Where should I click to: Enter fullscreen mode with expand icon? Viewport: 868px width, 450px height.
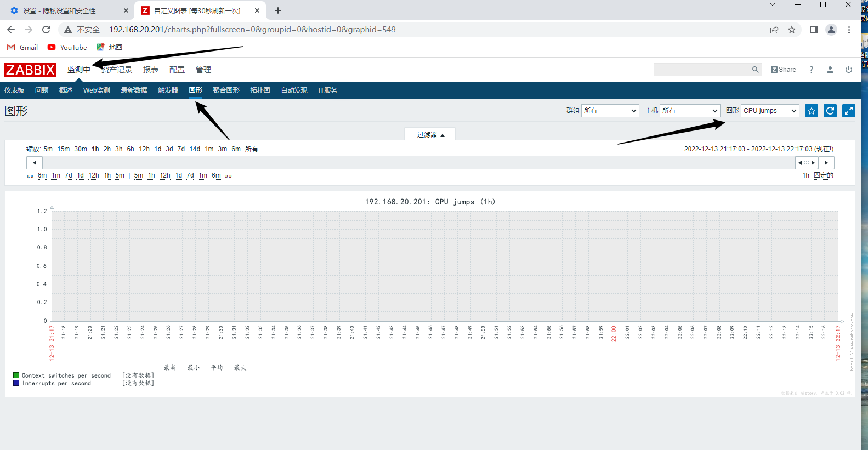848,111
